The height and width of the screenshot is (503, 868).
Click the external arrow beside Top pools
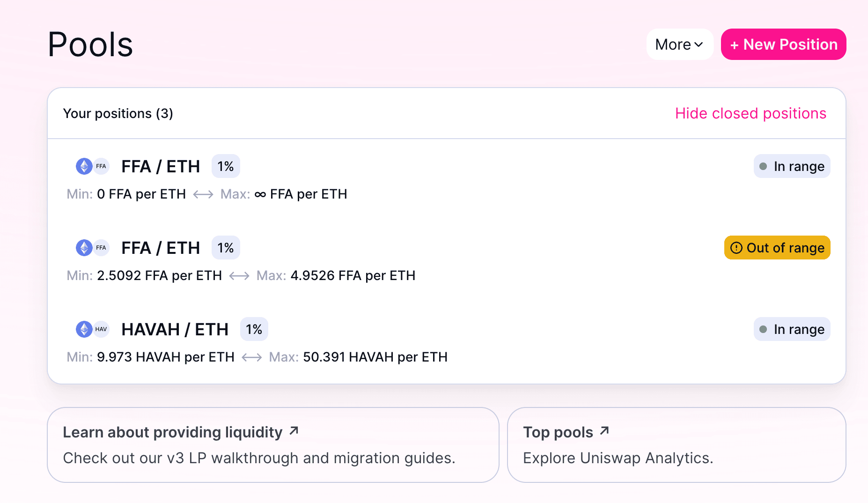coord(604,430)
